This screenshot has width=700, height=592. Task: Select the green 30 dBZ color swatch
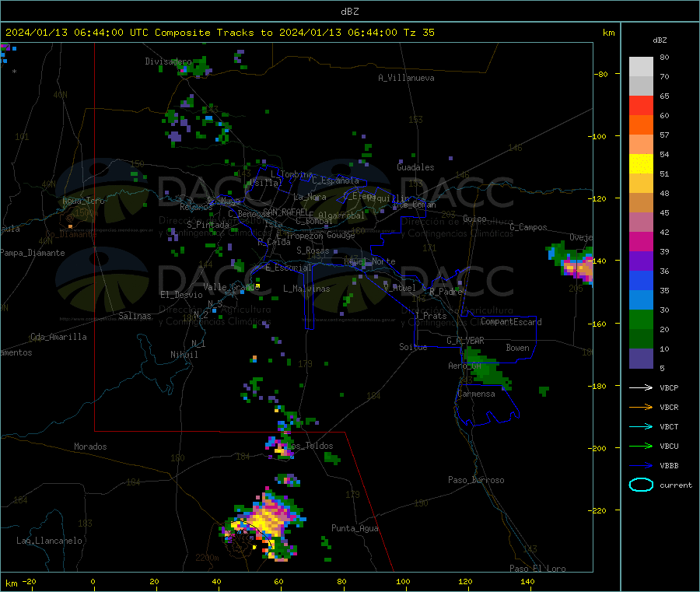point(641,319)
